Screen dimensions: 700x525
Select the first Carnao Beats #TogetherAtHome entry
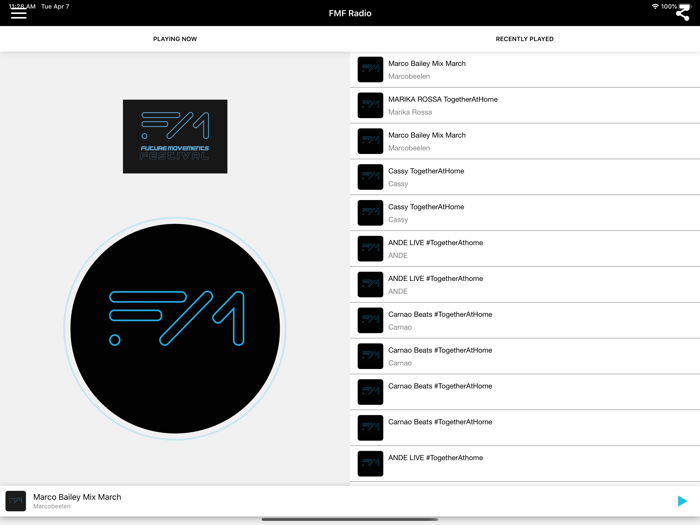pyautogui.click(x=525, y=321)
